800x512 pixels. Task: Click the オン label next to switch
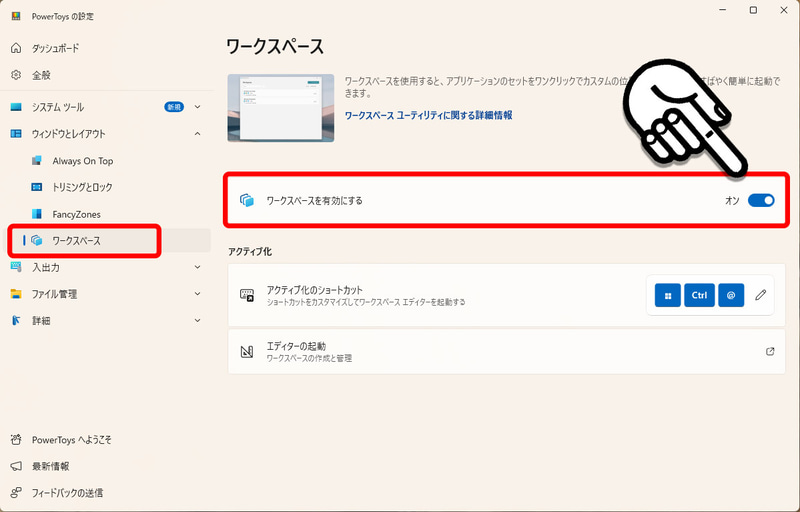pos(732,201)
